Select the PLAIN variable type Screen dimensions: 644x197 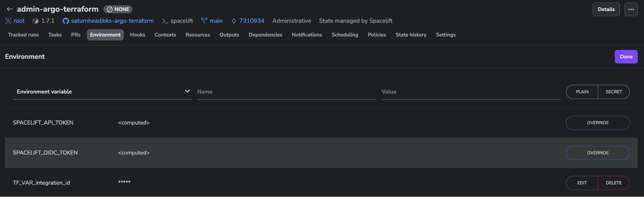pyautogui.click(x=582, y=92)
